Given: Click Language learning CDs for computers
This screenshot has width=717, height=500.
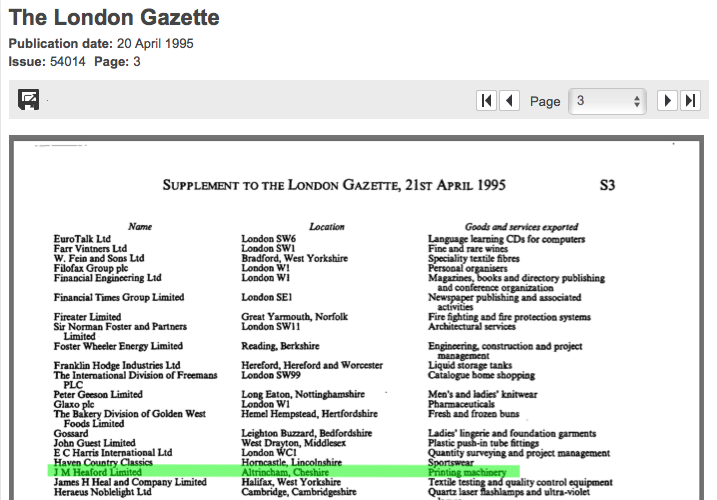Looking at the screenshot, I should pos(507,239).
